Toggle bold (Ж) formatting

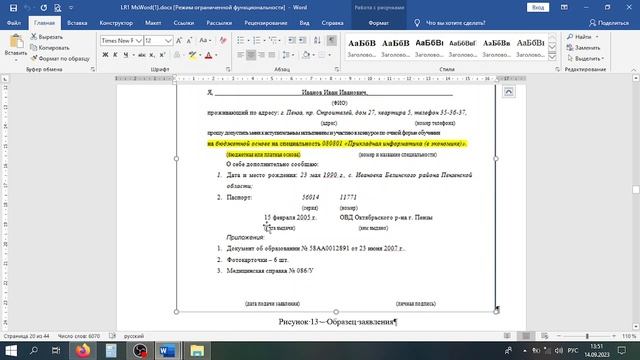click(x=105, y=55)
